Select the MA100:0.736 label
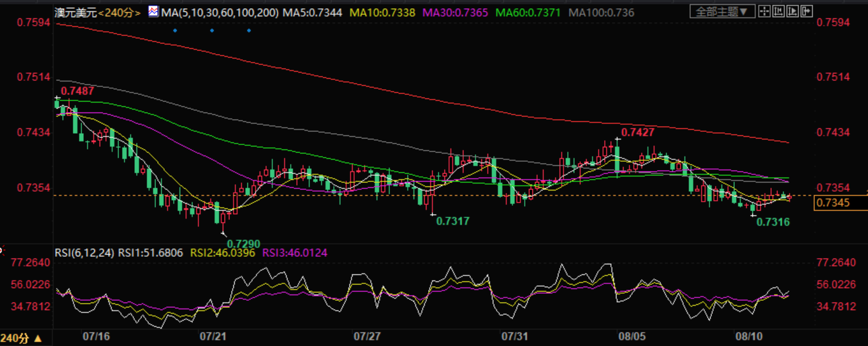The image size is (868, 346). click(602, 12)
